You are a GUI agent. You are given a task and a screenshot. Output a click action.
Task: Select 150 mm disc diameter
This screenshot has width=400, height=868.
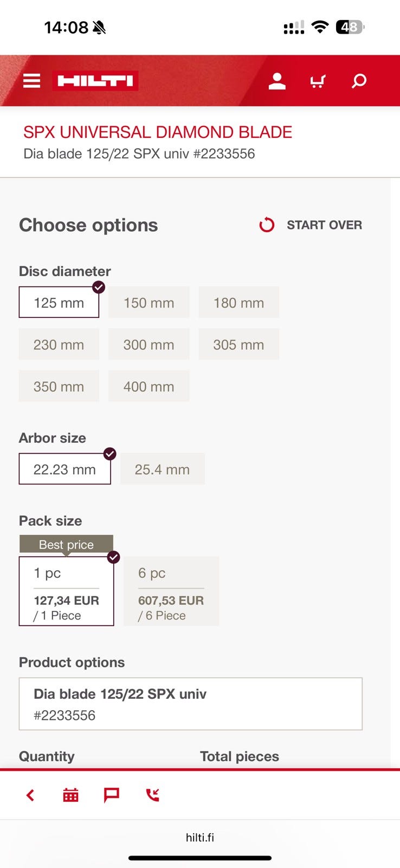pyautogui.click(x=149, y=303)
